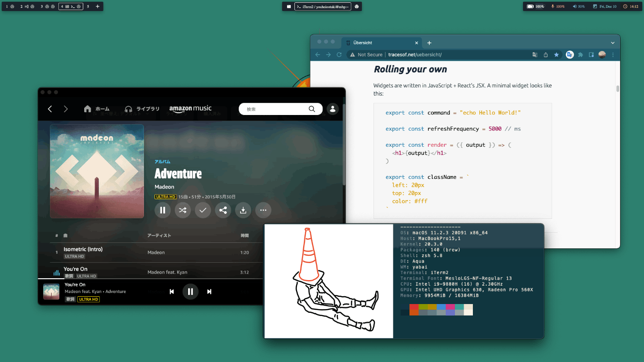Viewport: 644px width, 362px height.
Task: Click the 歌詞 lyrics badge in You're On row
Action: point(69,276)
